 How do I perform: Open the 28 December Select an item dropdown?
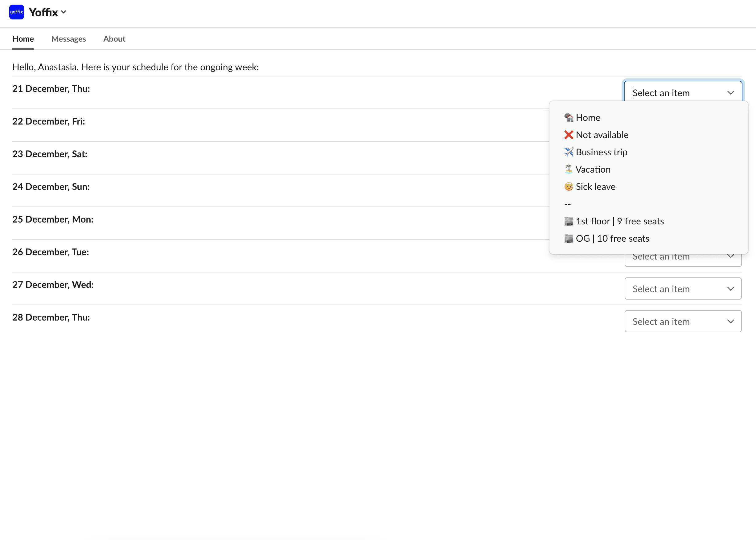[x=683, y=321]
